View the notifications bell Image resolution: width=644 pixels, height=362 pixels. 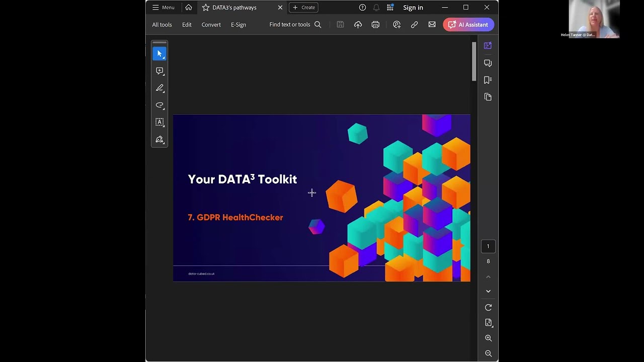coord(376,8)
